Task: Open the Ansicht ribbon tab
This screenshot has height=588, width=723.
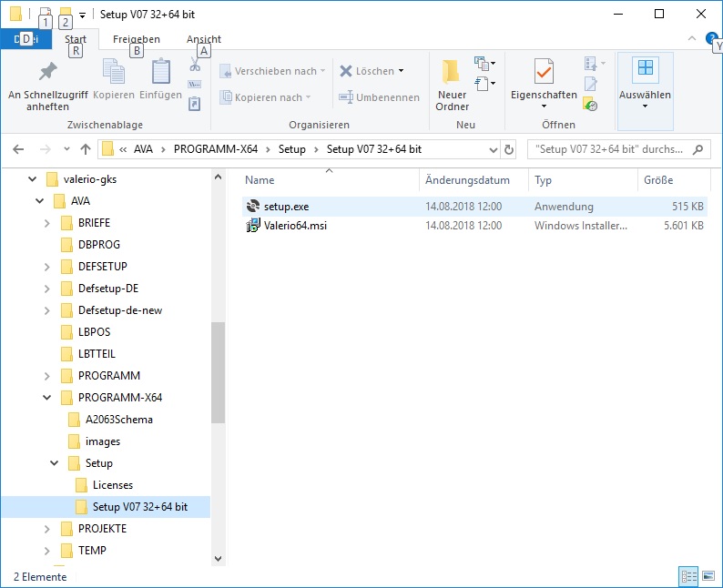Action: click(204, 39)
